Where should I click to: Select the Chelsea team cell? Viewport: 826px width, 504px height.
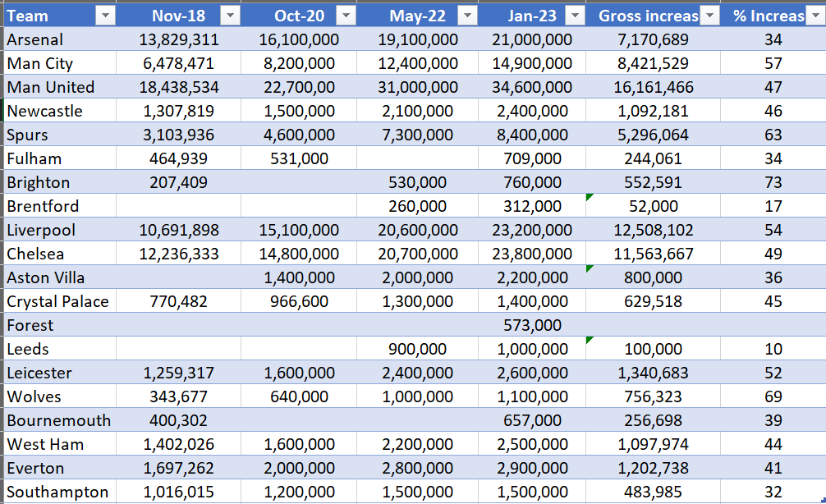pyautogui.click(x=60, y=254)
